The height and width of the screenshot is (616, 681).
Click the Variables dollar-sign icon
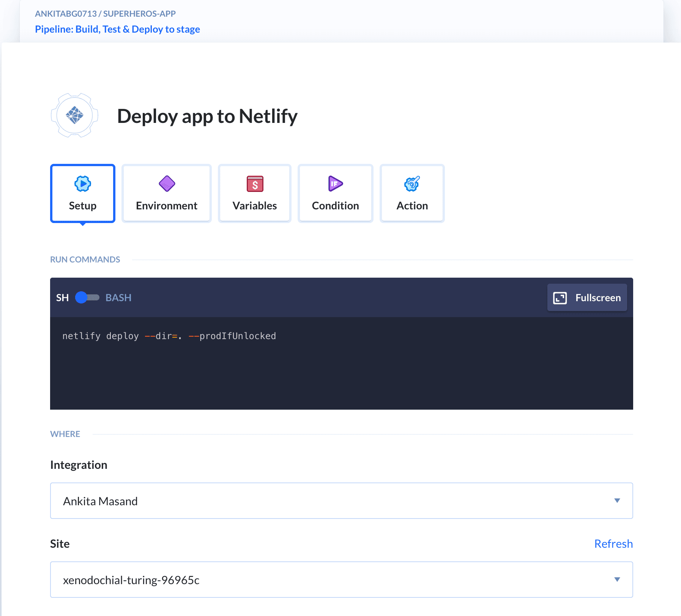tap(255, 184)
